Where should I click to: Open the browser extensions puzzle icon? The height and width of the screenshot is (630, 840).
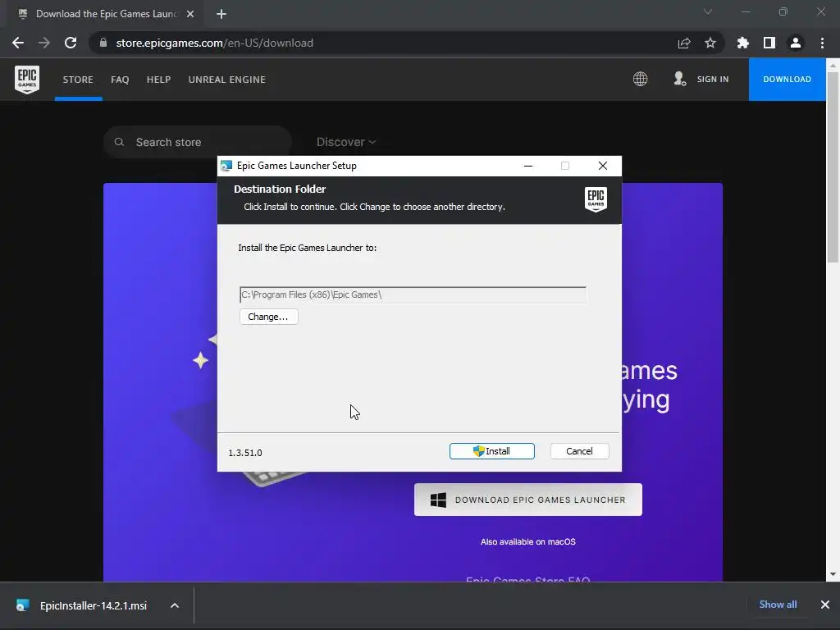pyautogui.click(x=742, y=43)
